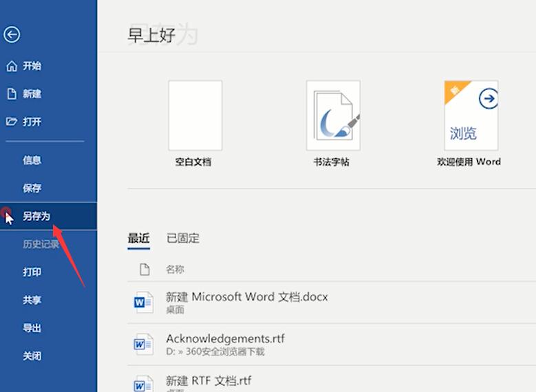Click the new document icon beside 新建

(12, 94)
